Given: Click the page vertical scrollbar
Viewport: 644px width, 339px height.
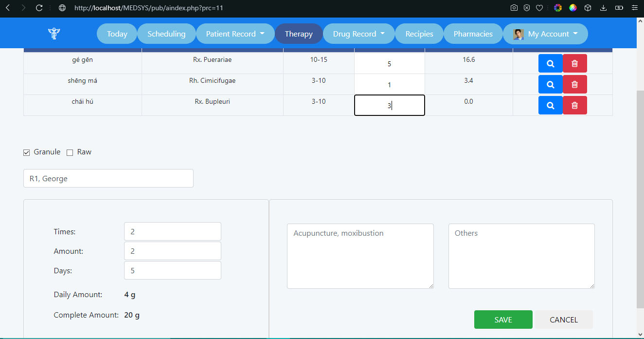Looking at the screenshot, I should [640, 195].
